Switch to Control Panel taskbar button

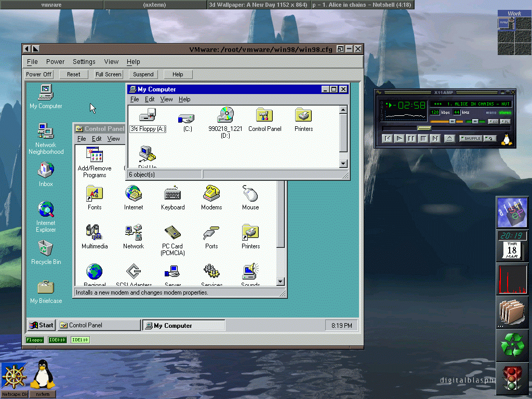pos(99,325)
